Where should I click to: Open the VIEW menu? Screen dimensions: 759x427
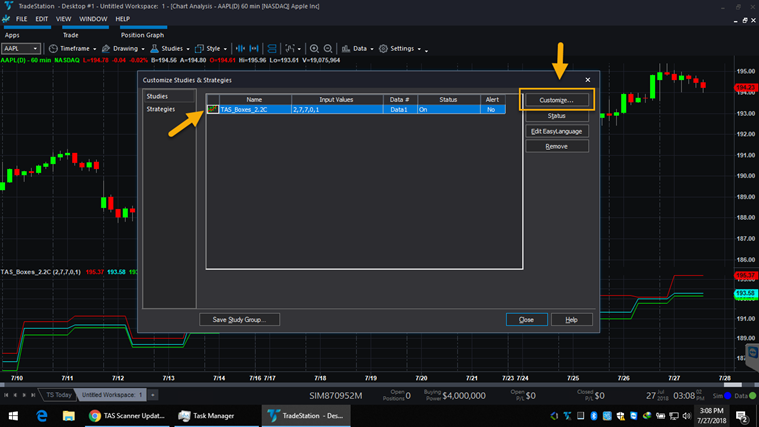[63, 19]
